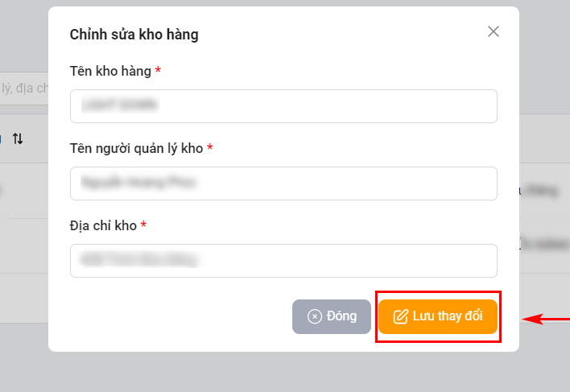Click the Chỉnh sửa kho hàng dialog title
The height and width of the screenshot is (392, 570).
134,35
